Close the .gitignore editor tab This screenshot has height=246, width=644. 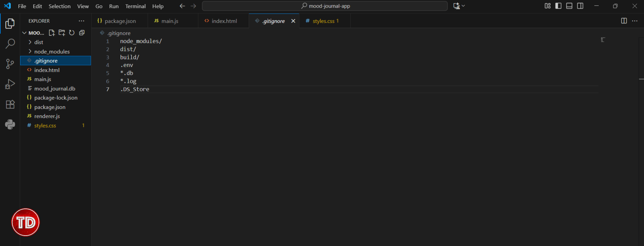coord(293,21)
